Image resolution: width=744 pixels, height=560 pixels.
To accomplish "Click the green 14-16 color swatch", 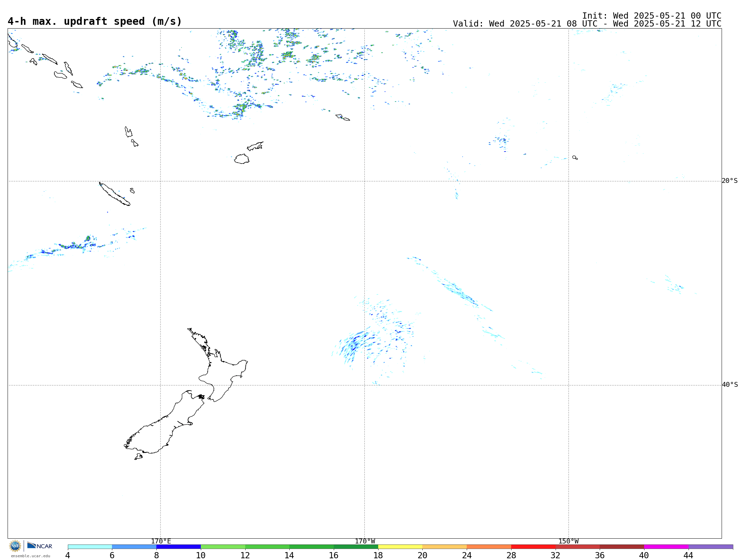I will tap(312, 547).
